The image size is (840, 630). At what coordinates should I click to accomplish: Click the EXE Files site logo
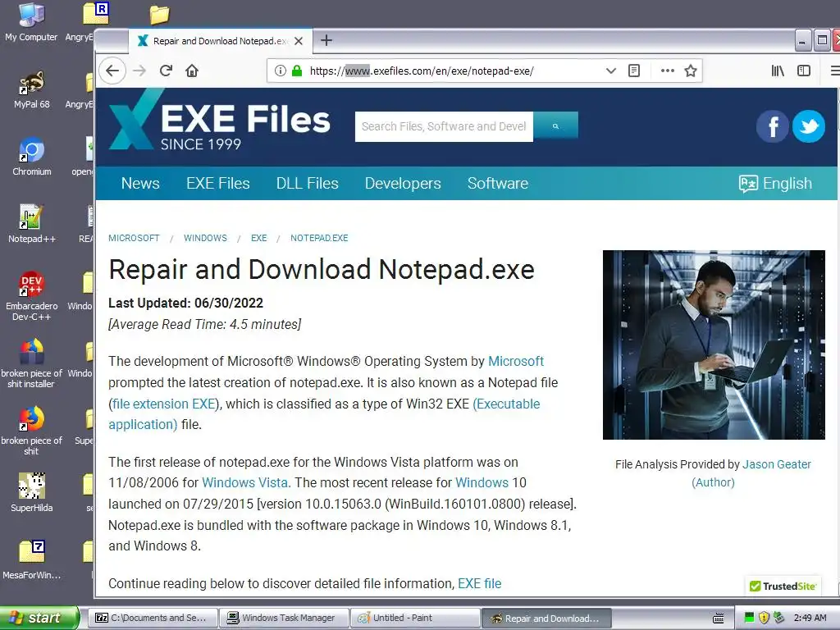220,120
